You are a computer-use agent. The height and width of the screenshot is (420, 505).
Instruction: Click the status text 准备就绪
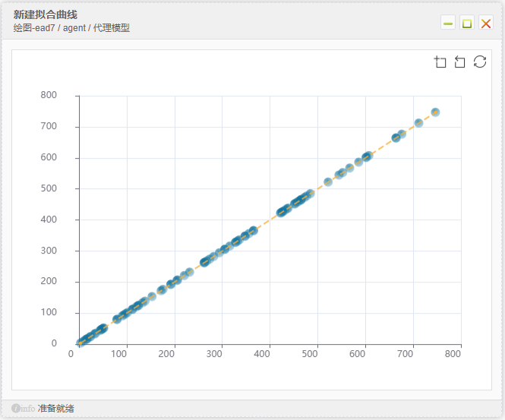pyautogui.click(x=55, y=409)
